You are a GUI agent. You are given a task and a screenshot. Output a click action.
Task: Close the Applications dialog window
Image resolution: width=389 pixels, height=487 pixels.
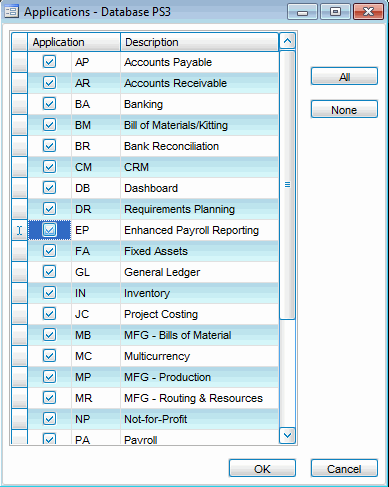click(369, 12)
